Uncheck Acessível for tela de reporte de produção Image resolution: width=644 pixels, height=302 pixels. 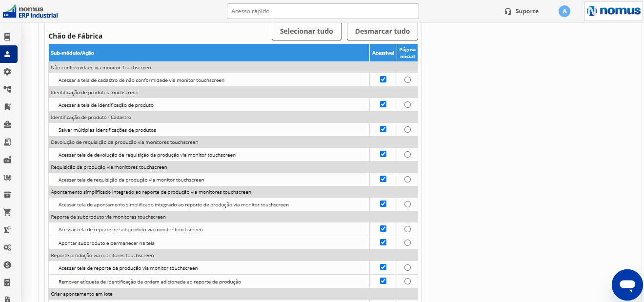tap(383, 267)
